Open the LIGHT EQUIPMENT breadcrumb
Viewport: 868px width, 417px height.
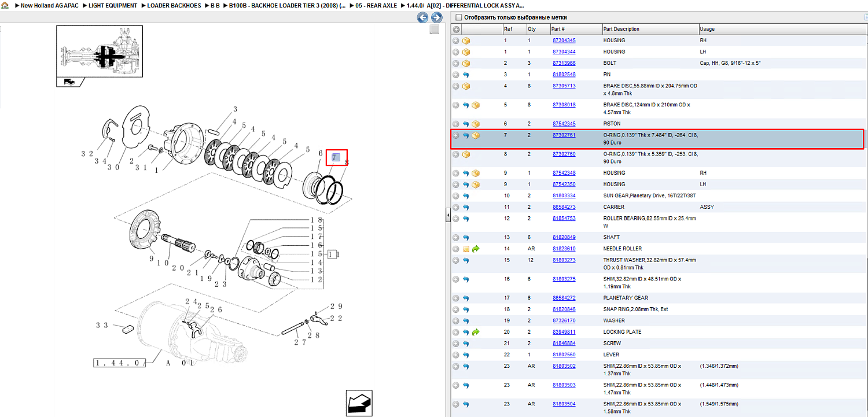[x=113, y=5]
